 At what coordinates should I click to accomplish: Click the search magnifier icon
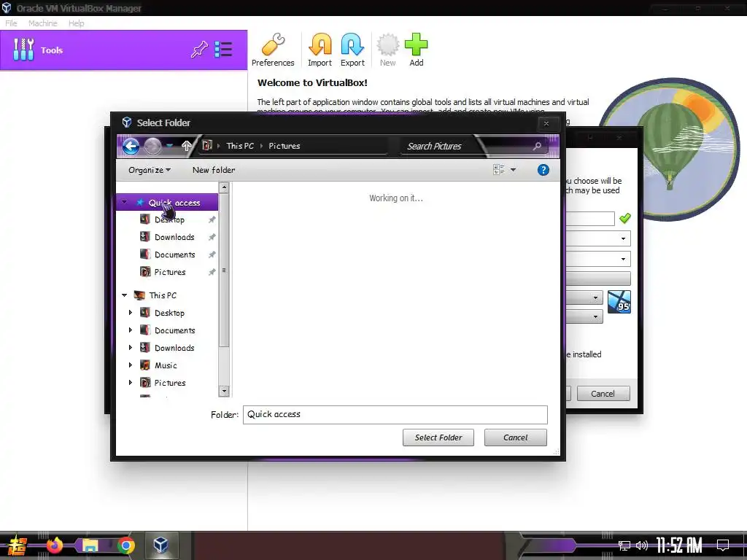pyautogui.click(x=537, y=146)
